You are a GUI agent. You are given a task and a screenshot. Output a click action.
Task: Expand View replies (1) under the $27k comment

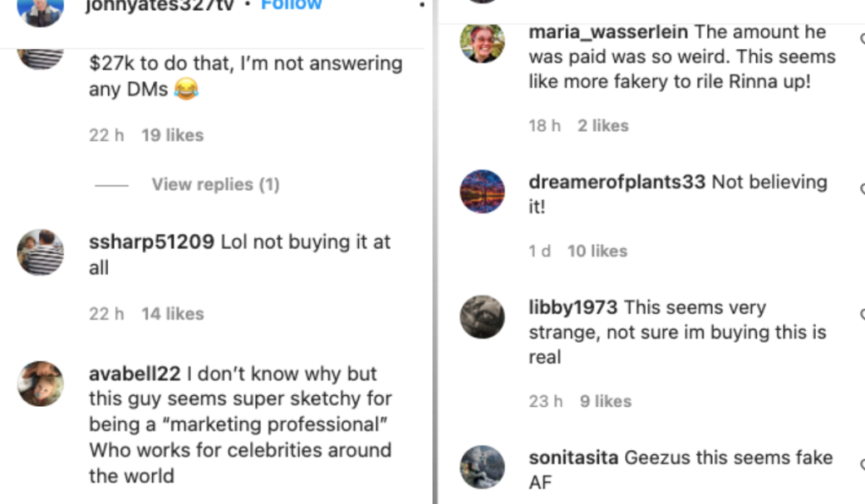pos(215,184)
